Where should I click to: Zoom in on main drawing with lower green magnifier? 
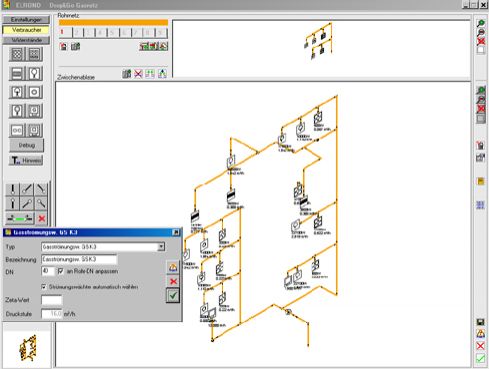click(x=481, y=91)
